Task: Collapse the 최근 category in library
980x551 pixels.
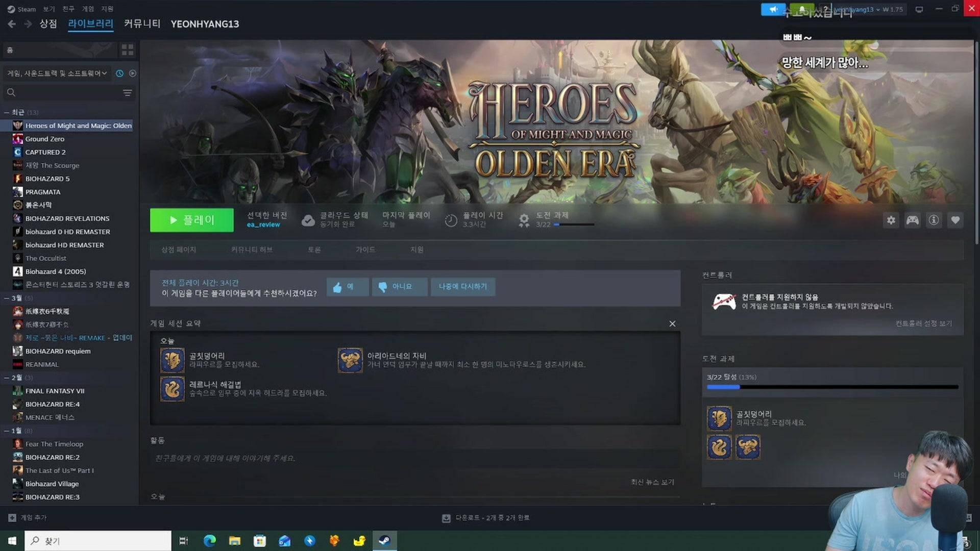Action: pos(7,112)
